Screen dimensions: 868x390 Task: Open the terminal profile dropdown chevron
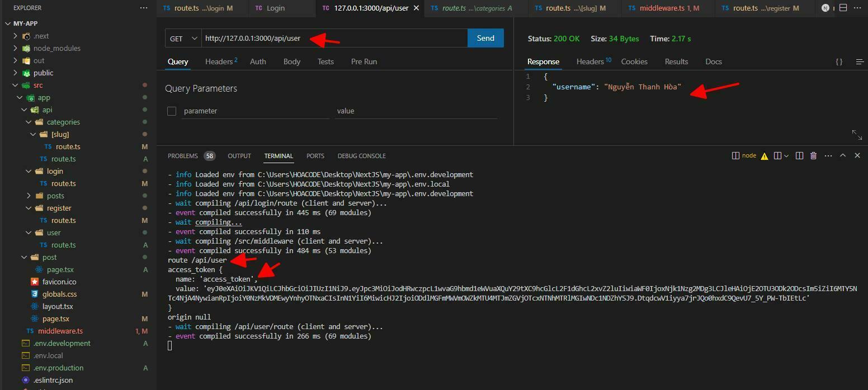(x=786, y=155)
